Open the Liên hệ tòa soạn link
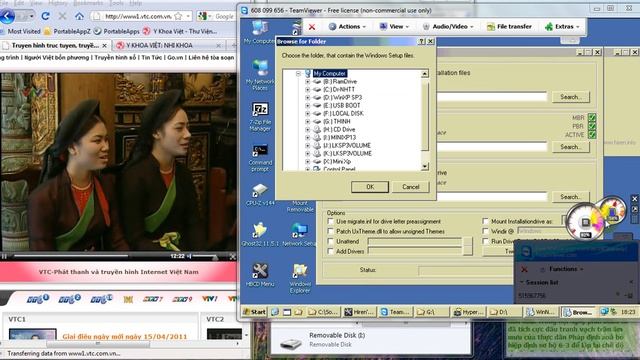Screen dimensions: 640x360 [x=211, y=58]
